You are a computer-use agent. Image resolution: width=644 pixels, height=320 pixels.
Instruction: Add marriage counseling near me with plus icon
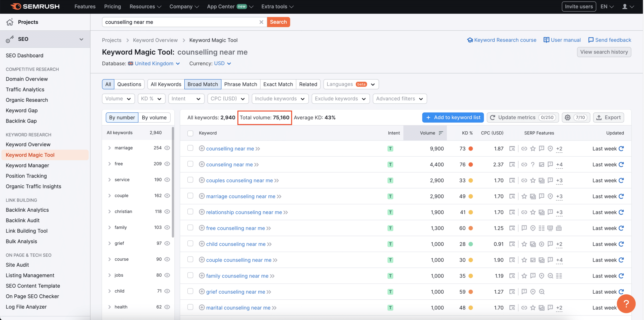coord(202,196)
